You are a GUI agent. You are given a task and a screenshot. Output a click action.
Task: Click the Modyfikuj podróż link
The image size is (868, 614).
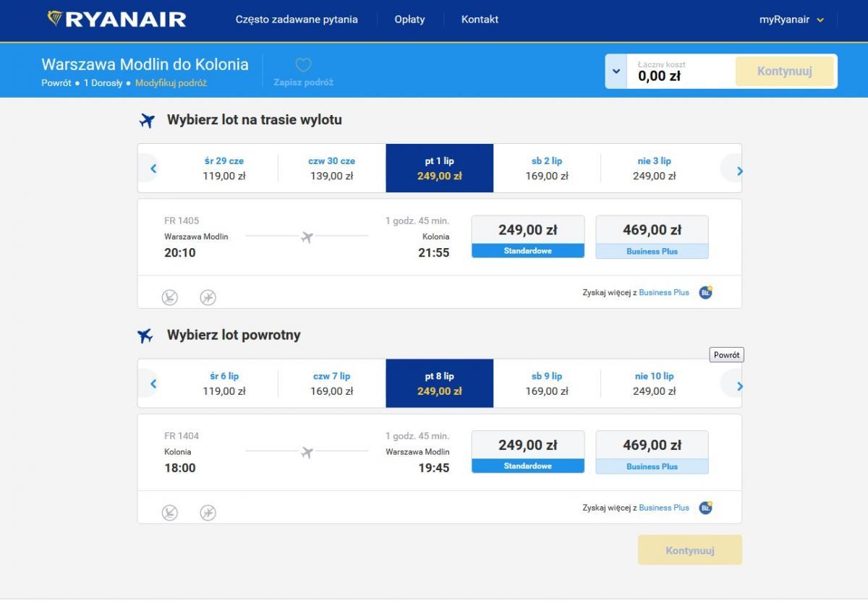point(171,83)
